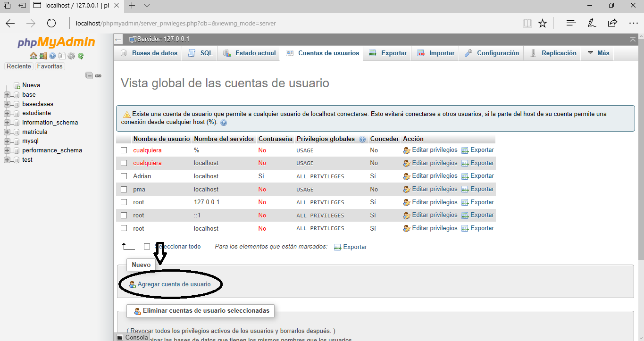The width and height of the screenshot is (644, 341).
Task: Enable the Seleccionar todo checkbox
Action: pyautogui.click(x=147, y=246)
